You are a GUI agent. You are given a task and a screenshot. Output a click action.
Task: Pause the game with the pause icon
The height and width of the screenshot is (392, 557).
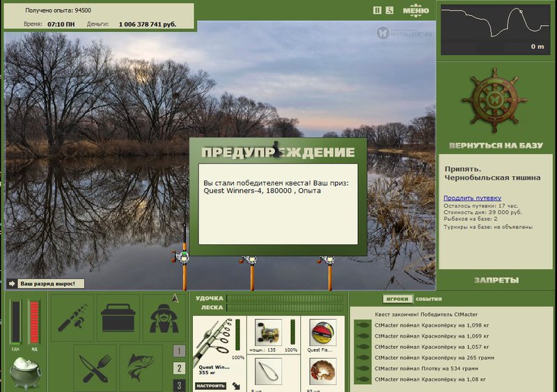click(x=377, y=10)
